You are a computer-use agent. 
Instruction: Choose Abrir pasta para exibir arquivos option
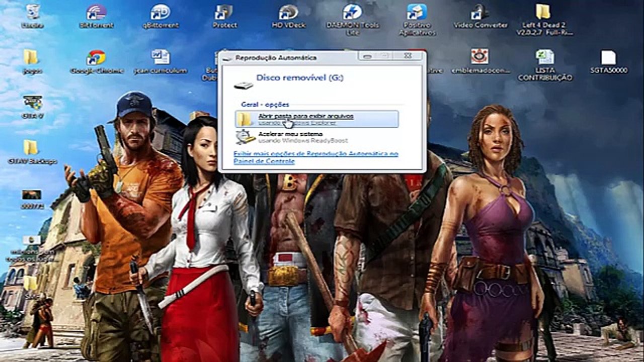click(316, 119)
